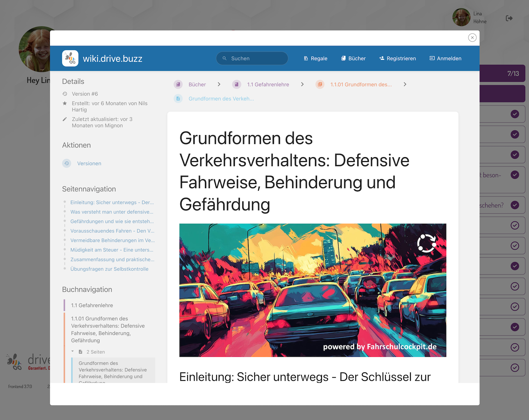
Task: Select the shelf icon next to Regale
Action: point(305,58)
